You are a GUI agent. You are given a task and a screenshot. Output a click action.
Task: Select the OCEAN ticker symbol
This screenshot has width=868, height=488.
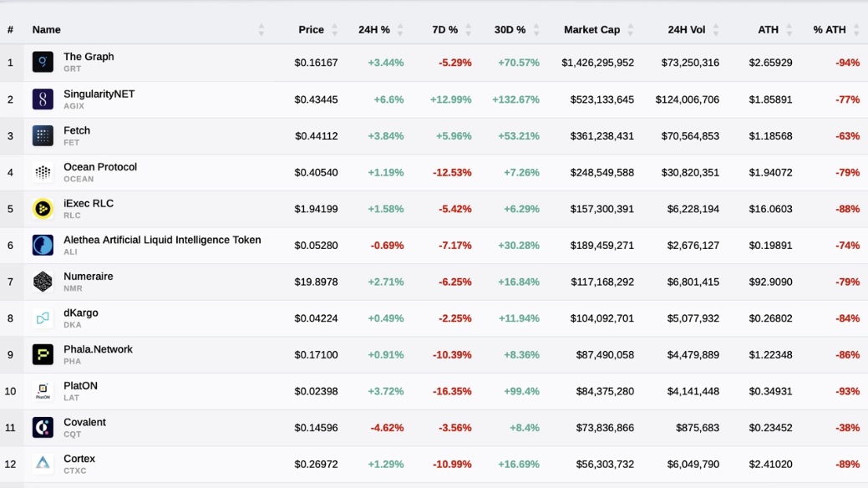coord(79,180)
